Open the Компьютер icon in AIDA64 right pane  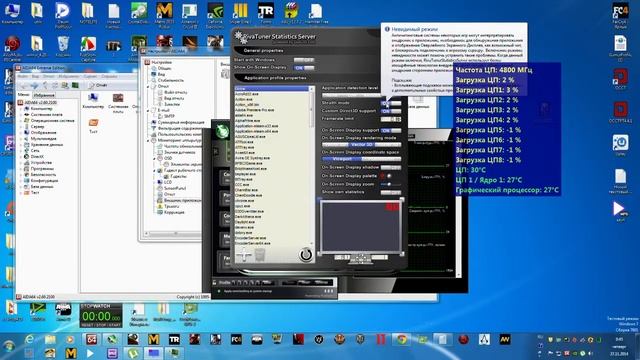click(93, 100)
